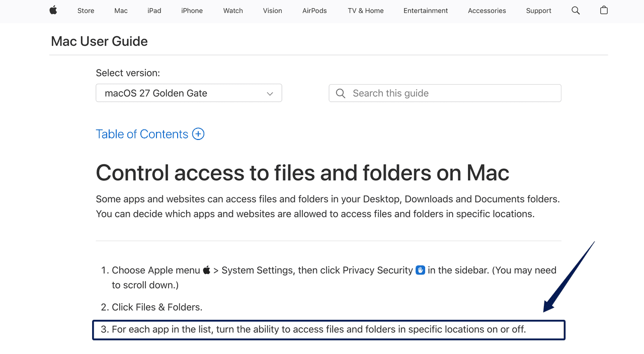Navigate to the Vision section
Viewport: 644px width, 354px height.
pyautogui.click(x=272, y=11)
